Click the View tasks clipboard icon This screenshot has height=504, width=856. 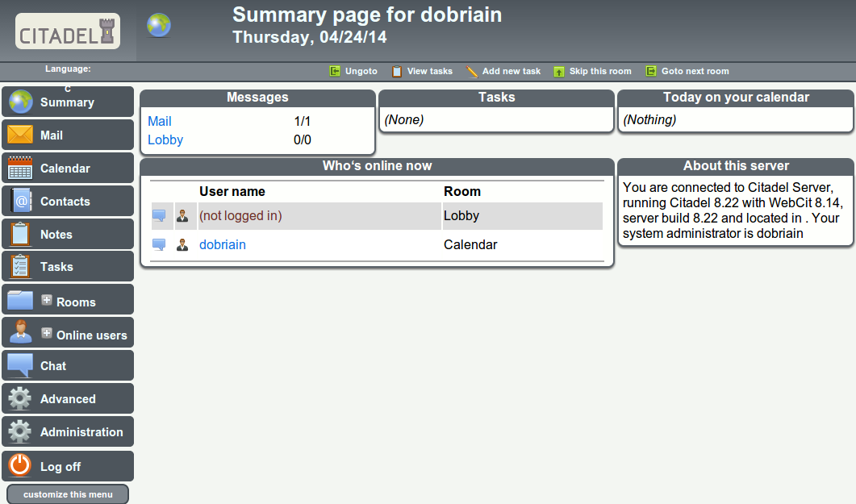click(x=397, y=72)
